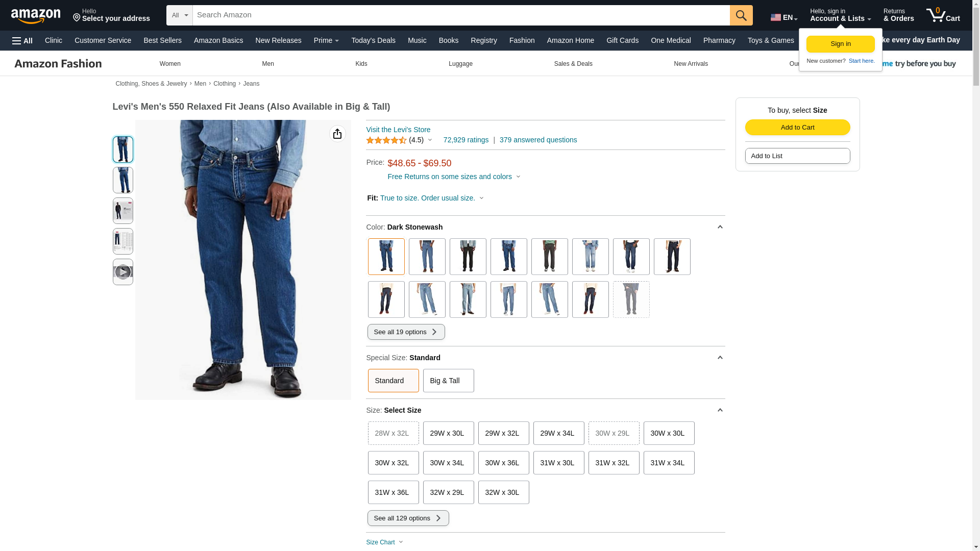Play the product video thumbnail

[122, 272]
